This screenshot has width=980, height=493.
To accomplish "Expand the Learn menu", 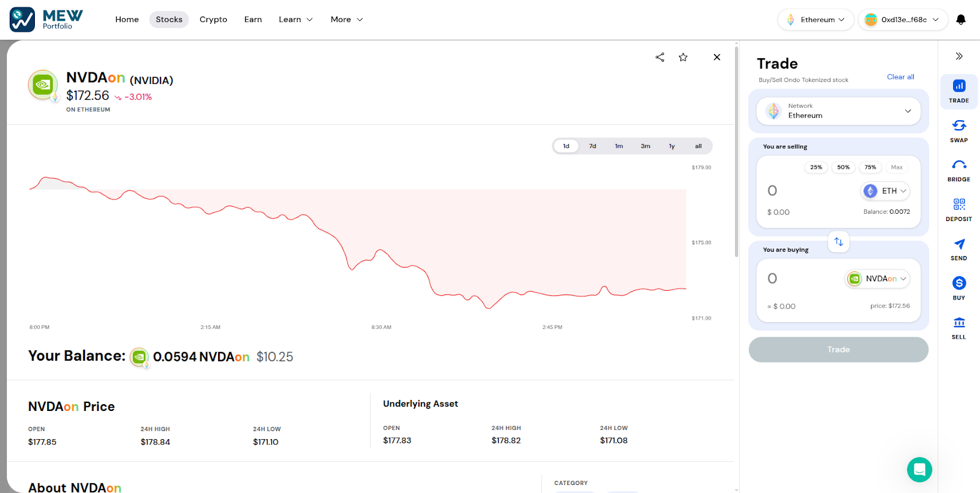I will tap(295, 20).
